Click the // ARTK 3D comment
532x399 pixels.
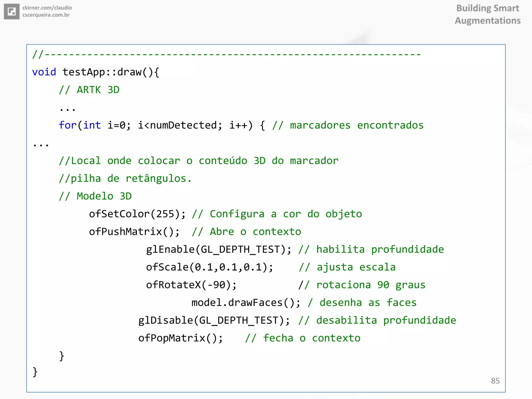pyautogui.click(x=89, y=90)
